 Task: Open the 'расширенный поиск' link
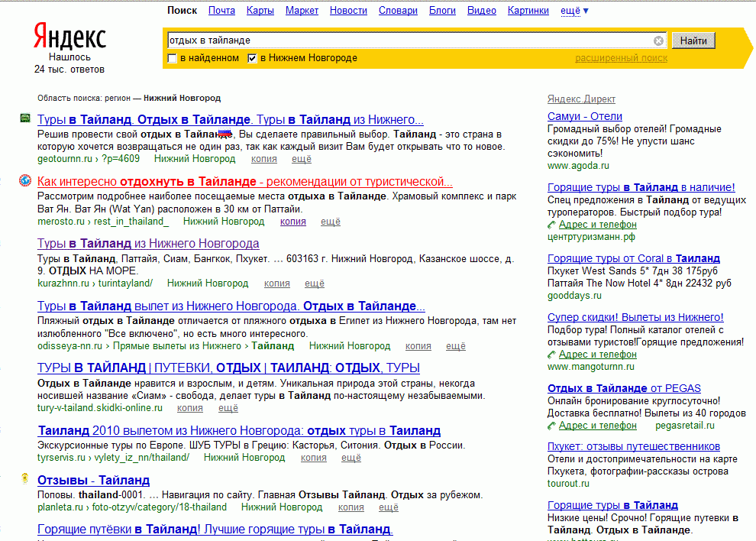[621, 58]
